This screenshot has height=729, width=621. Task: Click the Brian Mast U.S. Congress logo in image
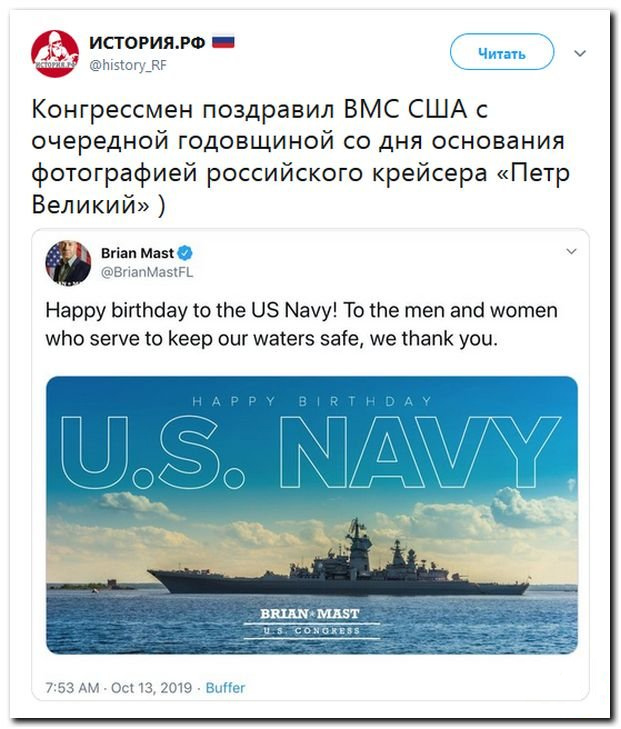pos(311,621)
